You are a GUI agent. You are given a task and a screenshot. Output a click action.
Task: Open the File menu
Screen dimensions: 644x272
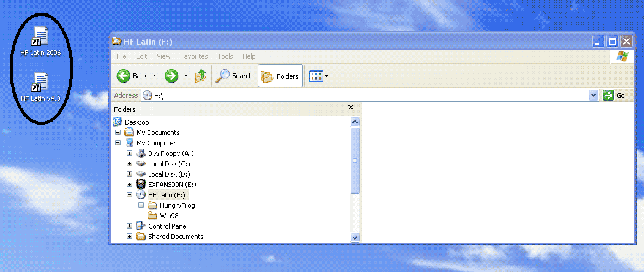(x=121, y=56)
